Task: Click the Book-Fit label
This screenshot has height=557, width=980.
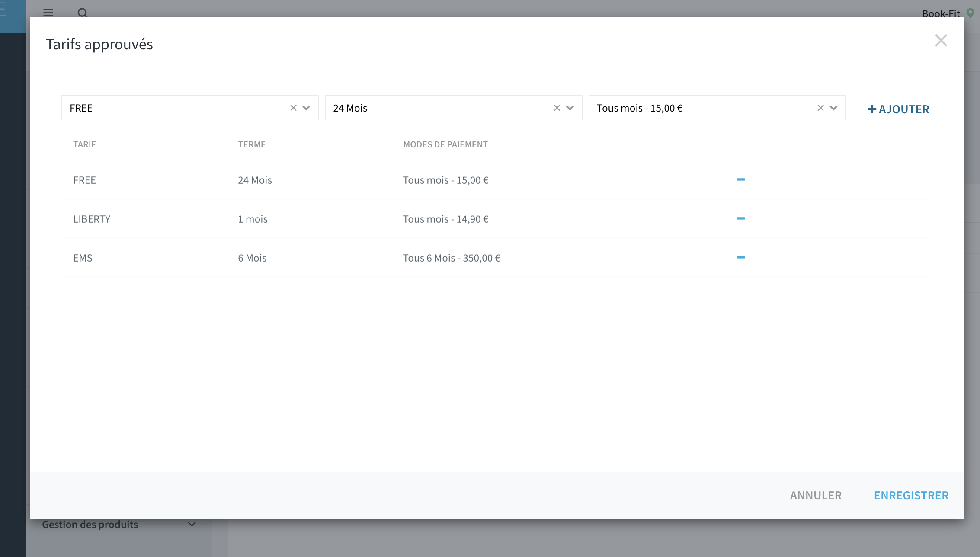Action: coord(941,13)
